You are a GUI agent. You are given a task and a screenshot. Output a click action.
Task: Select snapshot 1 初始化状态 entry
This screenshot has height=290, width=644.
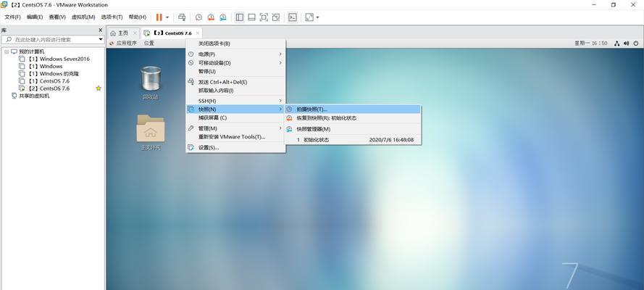point(353,140)
